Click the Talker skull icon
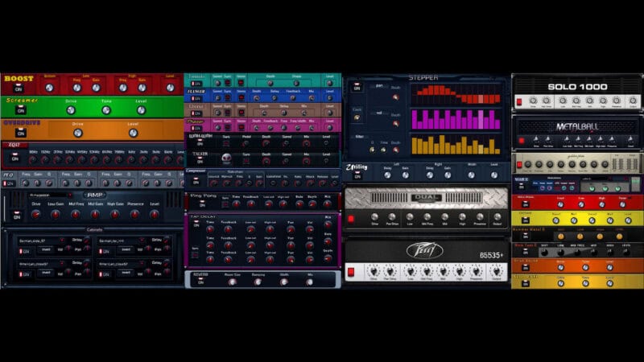 pos(226,158)
